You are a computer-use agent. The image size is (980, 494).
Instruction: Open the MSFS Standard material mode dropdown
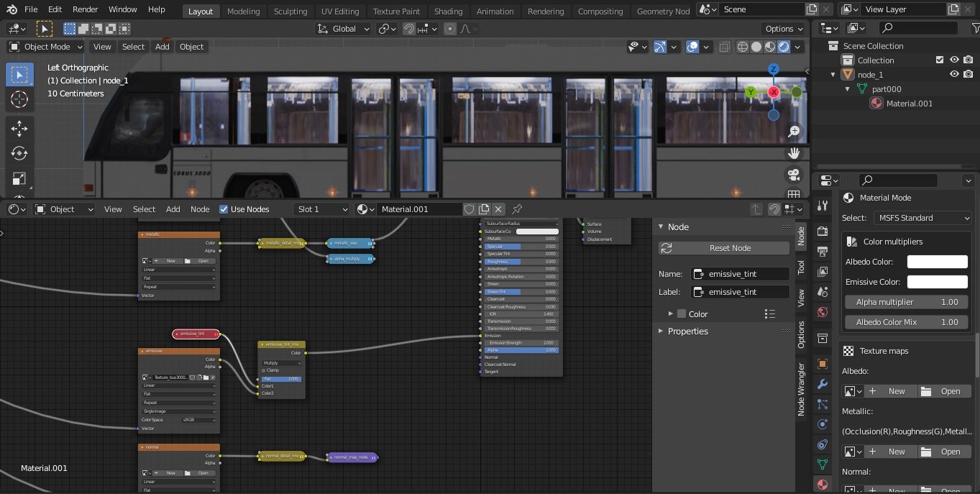[922, 218]
